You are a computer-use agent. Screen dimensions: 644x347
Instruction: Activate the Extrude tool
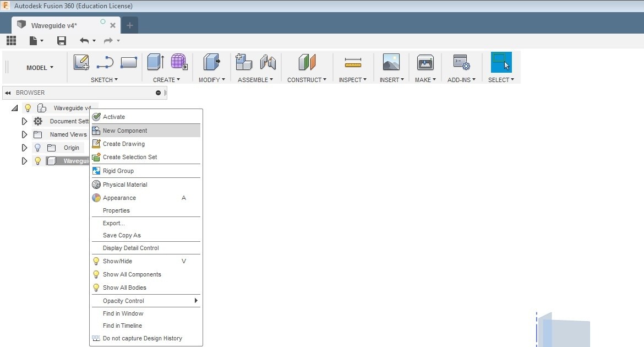(156, 62)
